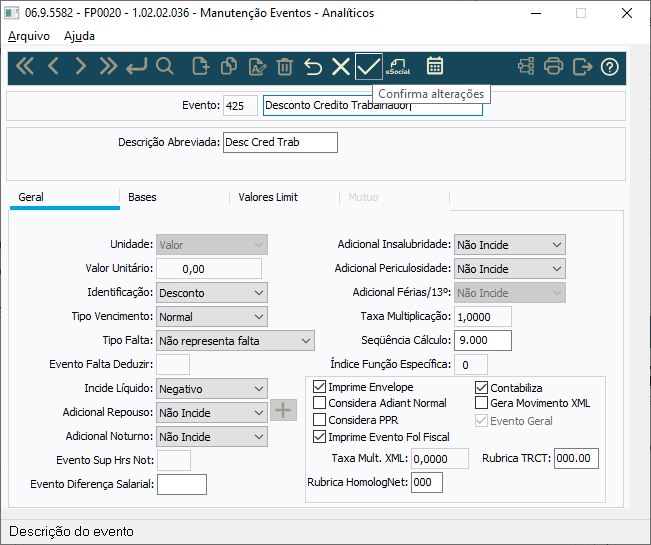Open the Valores Limit tab
The image size is (651, 545).
[x=268, y=197]
